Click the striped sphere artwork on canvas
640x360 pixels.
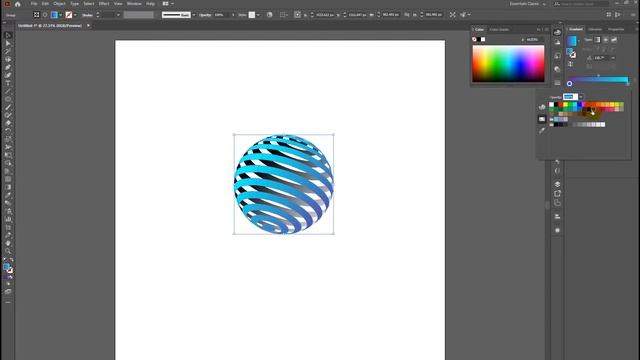point(284,184)
